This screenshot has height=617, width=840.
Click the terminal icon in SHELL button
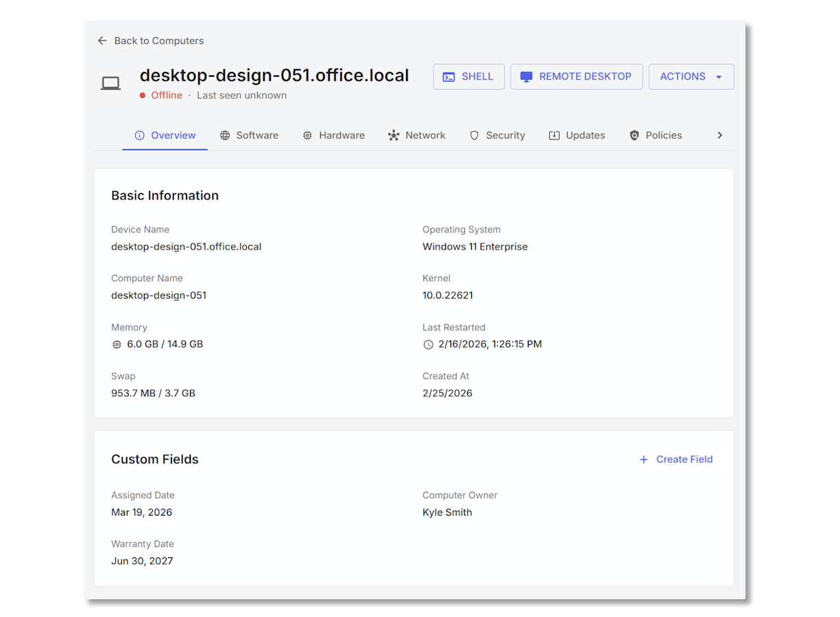pos(449,77)
